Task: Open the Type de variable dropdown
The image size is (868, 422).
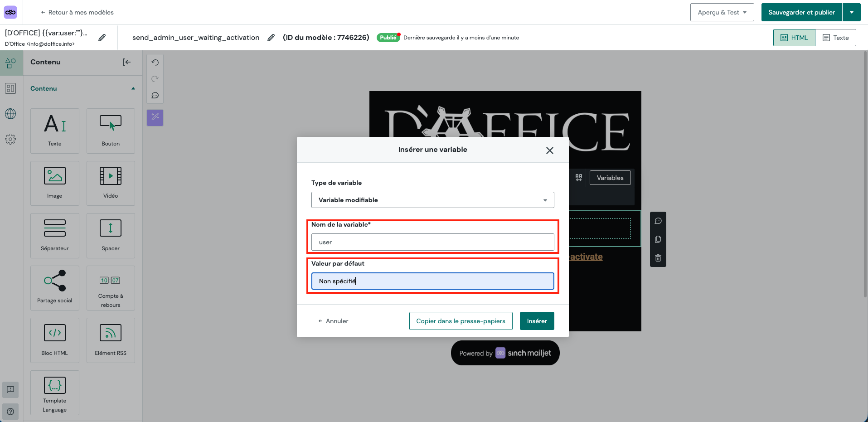Action: point(432,200)
